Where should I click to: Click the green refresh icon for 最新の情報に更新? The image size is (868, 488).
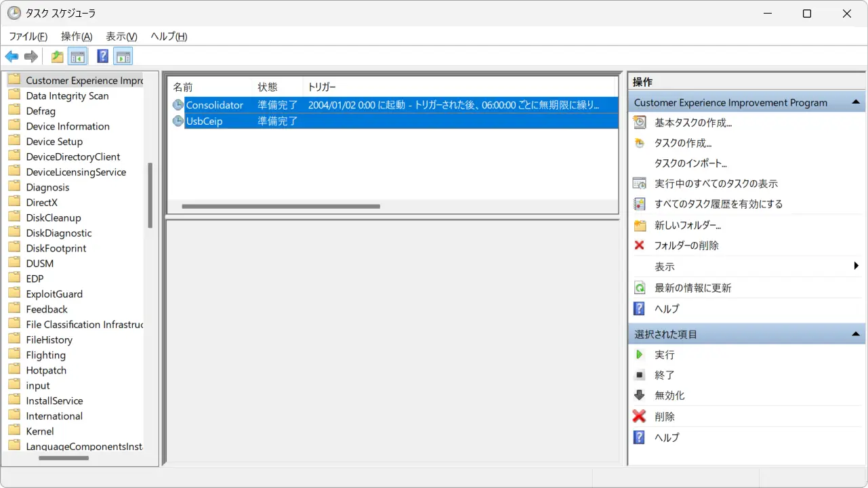[640, 287]
